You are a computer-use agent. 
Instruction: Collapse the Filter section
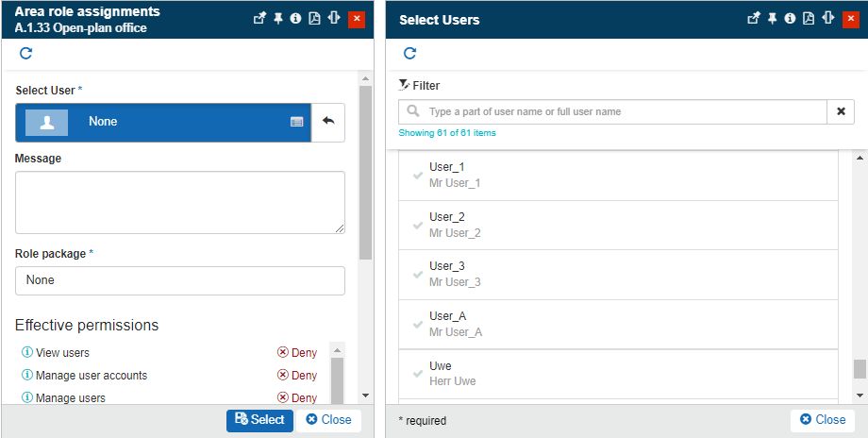pyautogui.click(x=420, y=85)
